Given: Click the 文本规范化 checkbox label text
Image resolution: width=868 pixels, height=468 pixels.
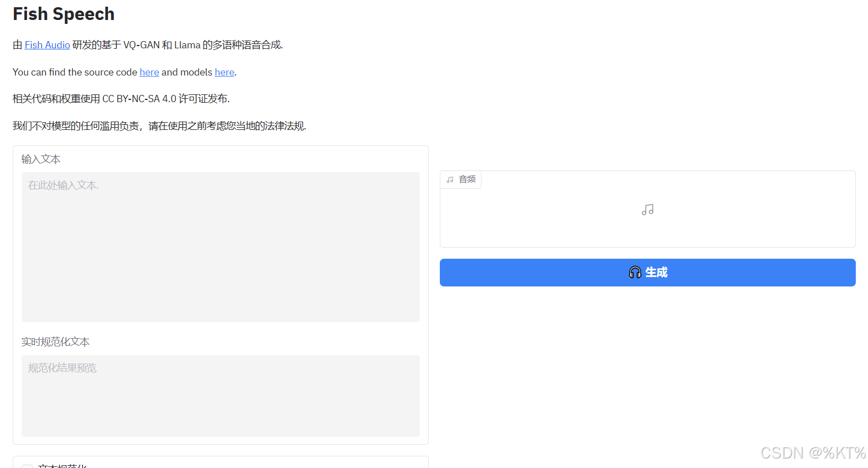Looking at the screenshot, I should tap(61, 466).
